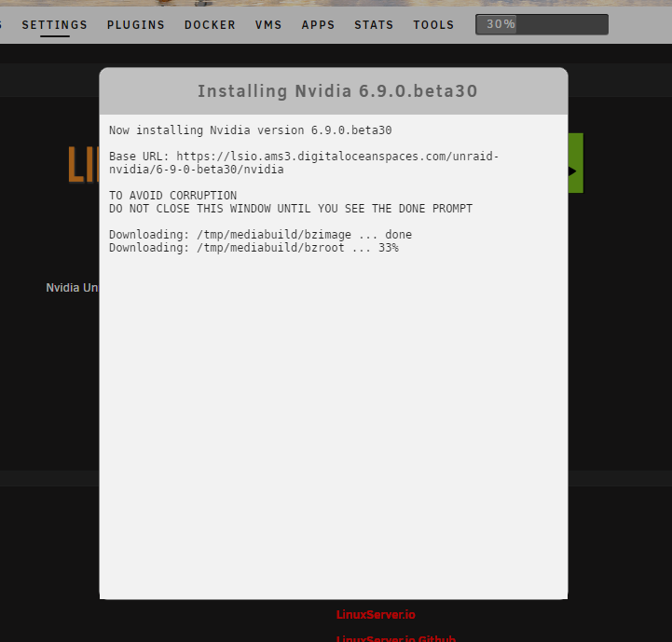Click the bzimage download done line

click(x=260, y=235)
